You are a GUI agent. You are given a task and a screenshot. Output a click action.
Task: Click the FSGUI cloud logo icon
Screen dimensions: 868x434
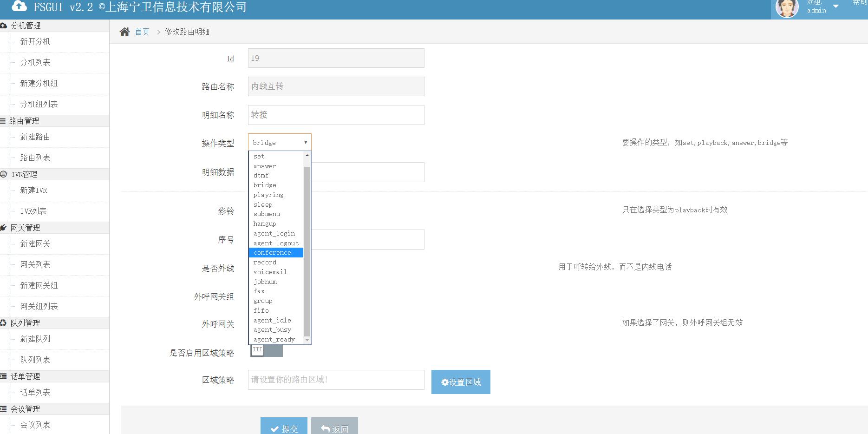(19, 6)
